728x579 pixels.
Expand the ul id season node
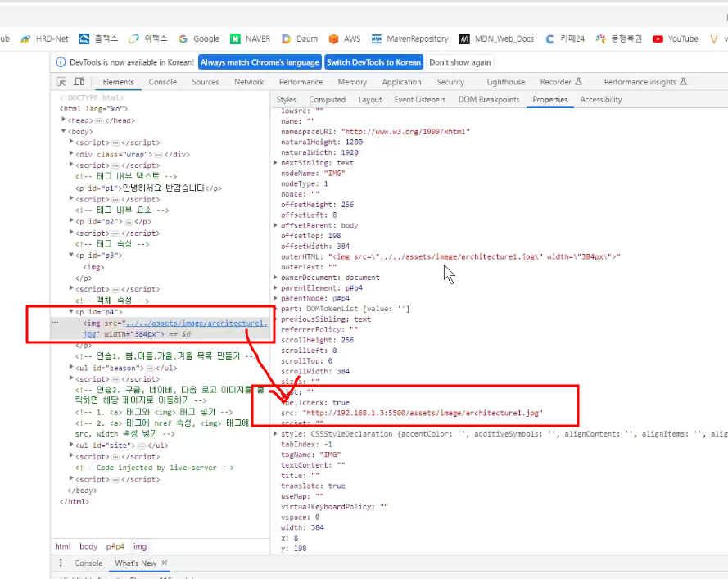coord(71,367)
